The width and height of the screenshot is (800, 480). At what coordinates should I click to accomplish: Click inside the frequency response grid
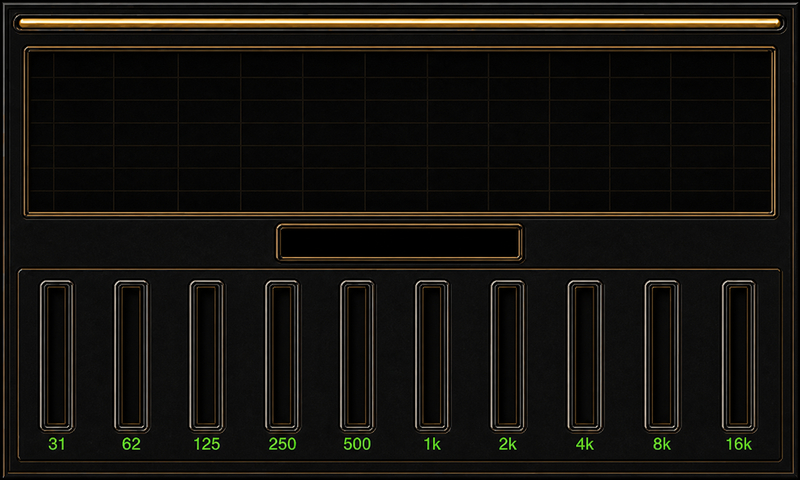399,132
